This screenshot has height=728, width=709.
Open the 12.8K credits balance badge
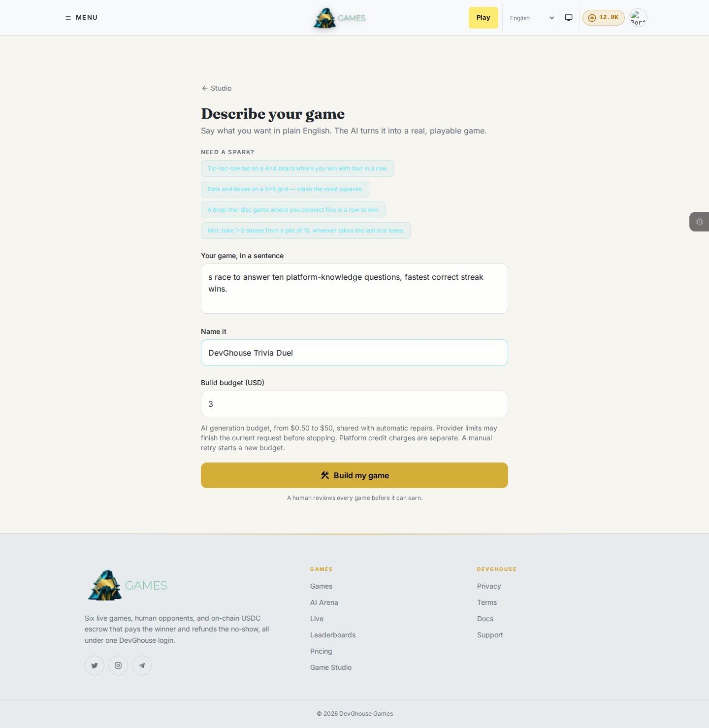pos(604,18)
